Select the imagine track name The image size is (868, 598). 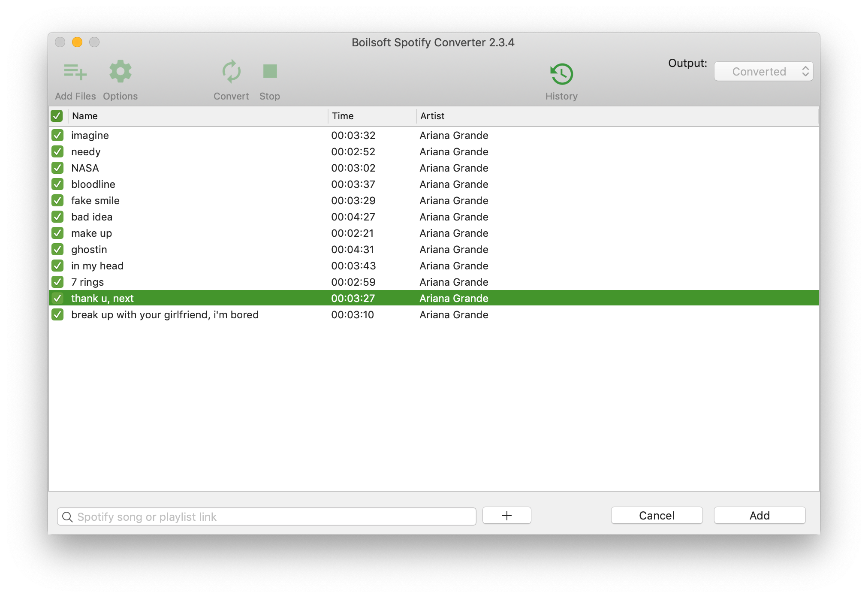pyautogui.click(x=90, y=136)
